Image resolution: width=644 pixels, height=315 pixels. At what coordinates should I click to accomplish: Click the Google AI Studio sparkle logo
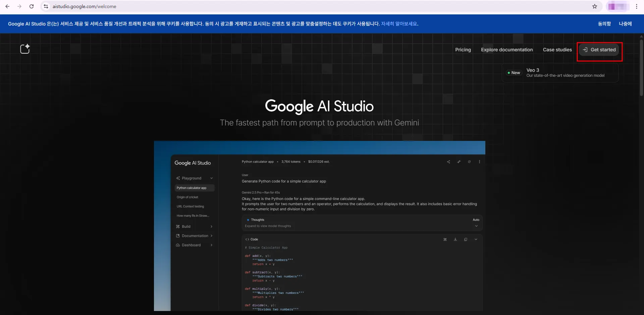pyautogui.click(x=25, y=49)
